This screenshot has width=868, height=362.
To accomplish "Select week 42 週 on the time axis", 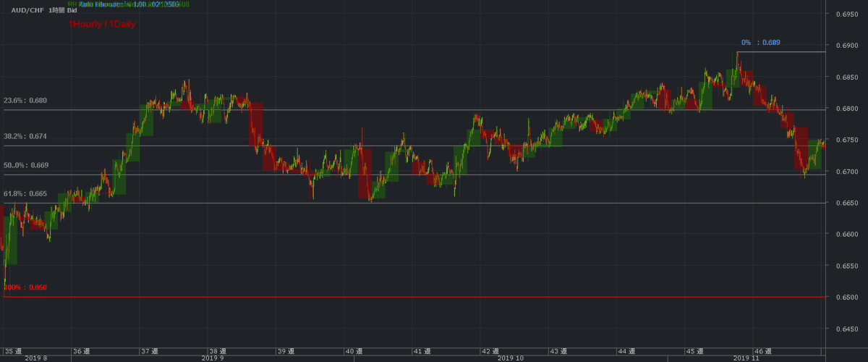I will 490,351.
